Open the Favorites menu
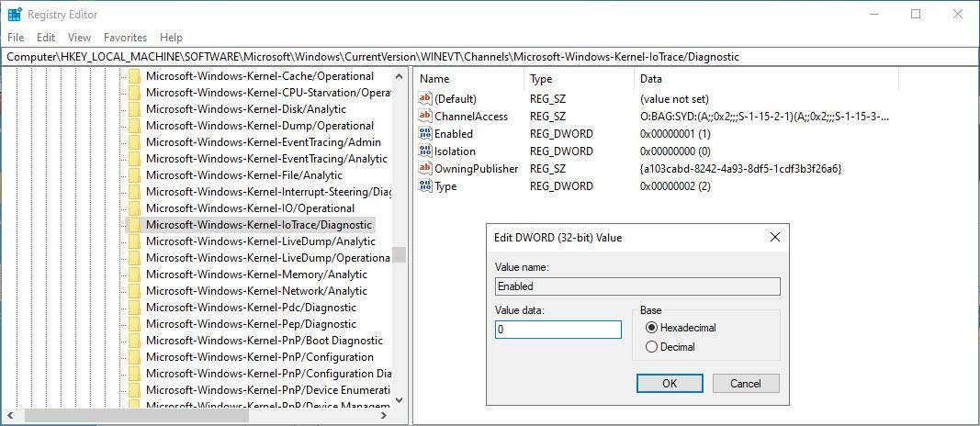This screenshot has width=980, height=426. point(125,38)
